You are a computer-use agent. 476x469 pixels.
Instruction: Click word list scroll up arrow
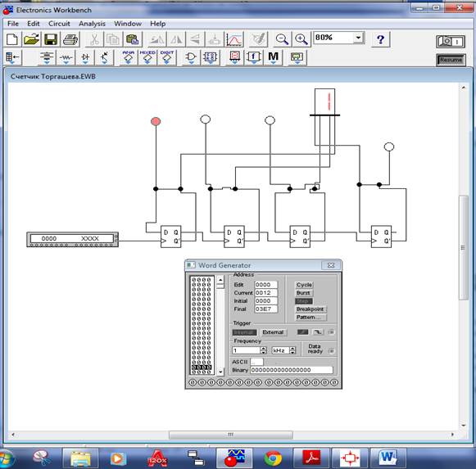click(x=220, y=279)
